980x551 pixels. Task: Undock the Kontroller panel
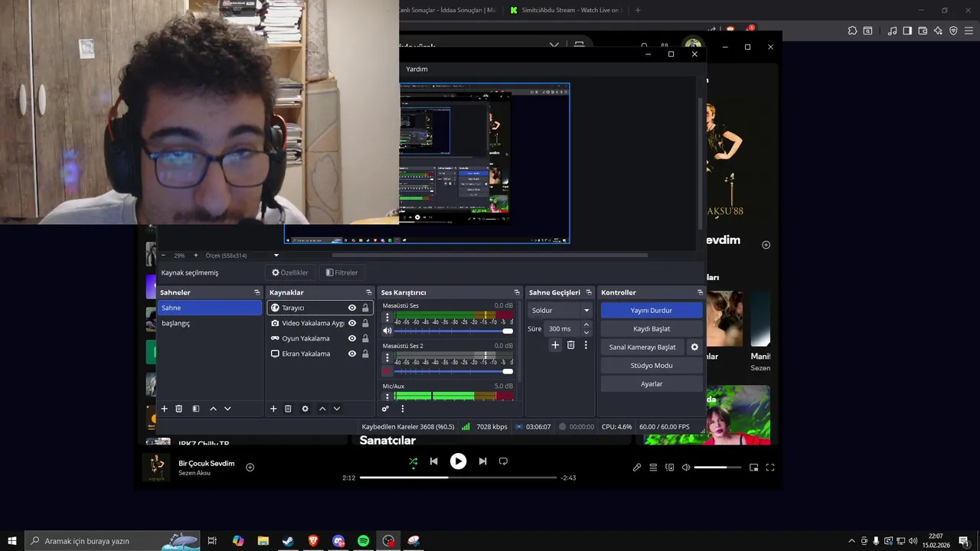700,292
